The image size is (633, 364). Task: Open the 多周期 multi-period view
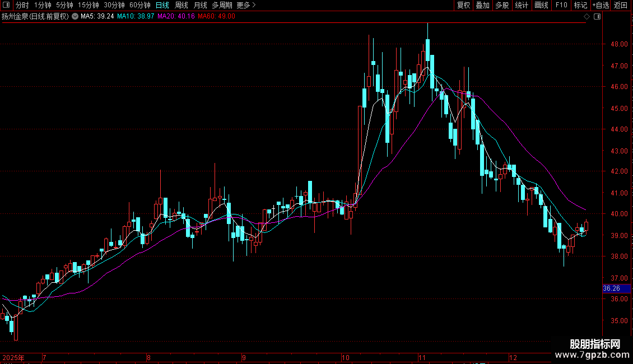tap(222, 5)
